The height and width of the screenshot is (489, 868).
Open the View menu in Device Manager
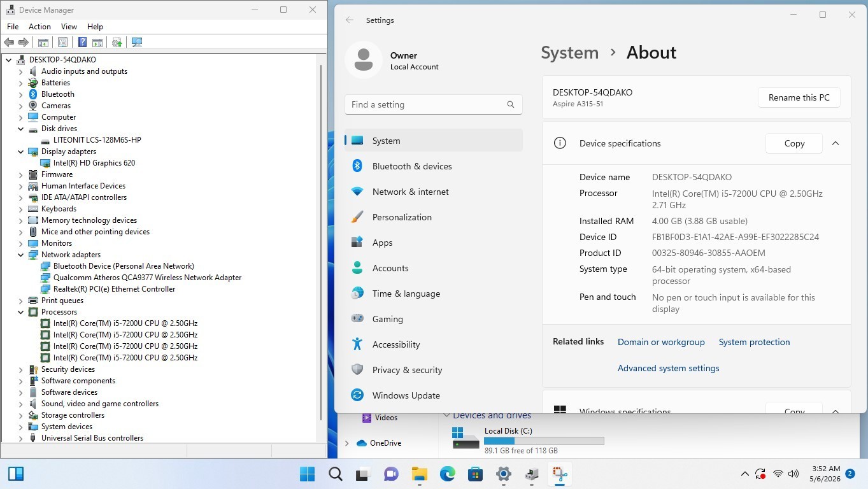[x=69, y=27]
